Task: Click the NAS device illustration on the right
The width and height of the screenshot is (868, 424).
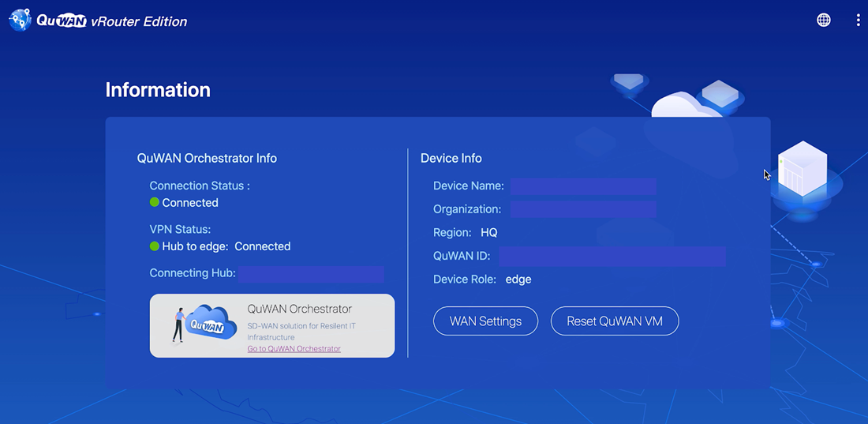Action: [803, 170]
